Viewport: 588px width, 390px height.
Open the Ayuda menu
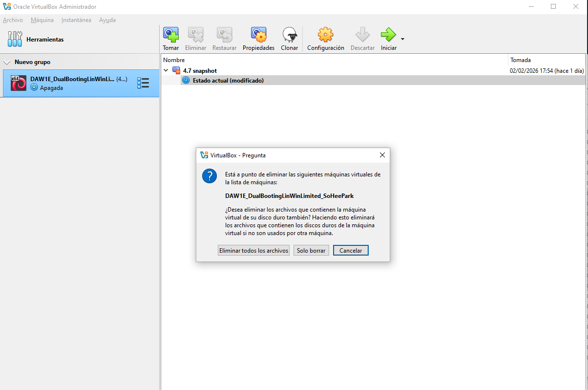point(107,20)
